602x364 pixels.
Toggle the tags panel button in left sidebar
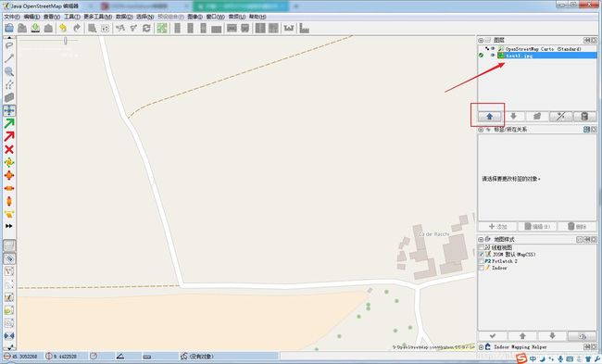[x=9, y=258]
